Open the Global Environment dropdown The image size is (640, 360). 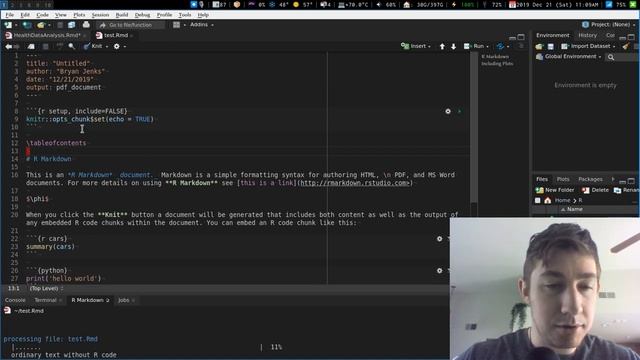(569, 57)
